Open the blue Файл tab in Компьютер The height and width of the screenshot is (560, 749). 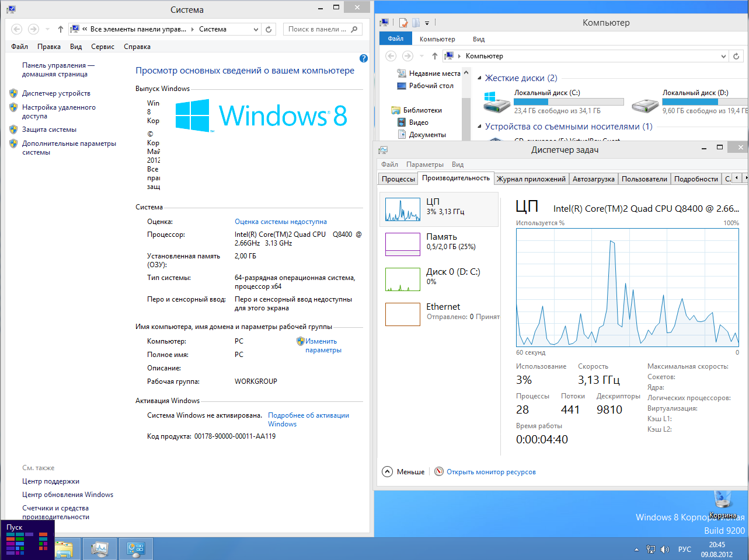coord(396,38)
